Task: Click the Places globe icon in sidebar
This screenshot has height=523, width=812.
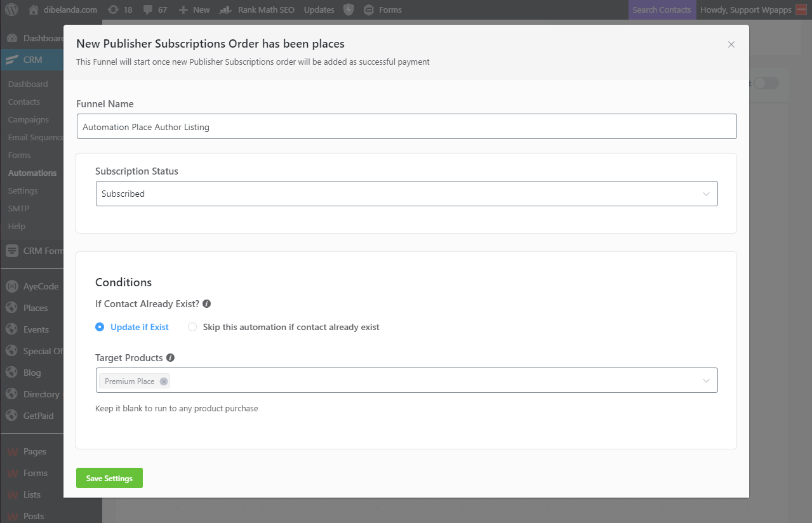Action: pyautogui.click(x=11, y=308)
